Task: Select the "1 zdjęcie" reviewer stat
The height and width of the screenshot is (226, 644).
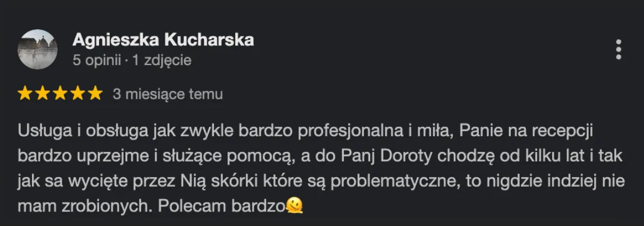Action: 162,61
